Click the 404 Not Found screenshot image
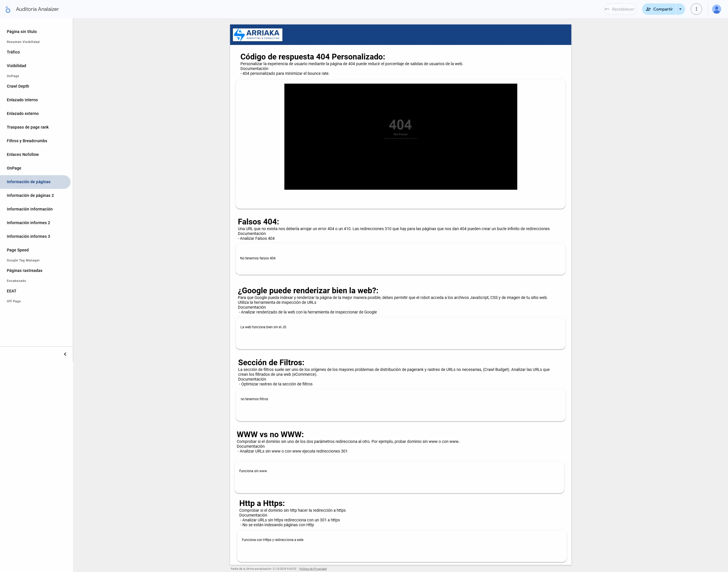This screenshot has height=572, width=728. pyautogui.click(x=400, y=137)
